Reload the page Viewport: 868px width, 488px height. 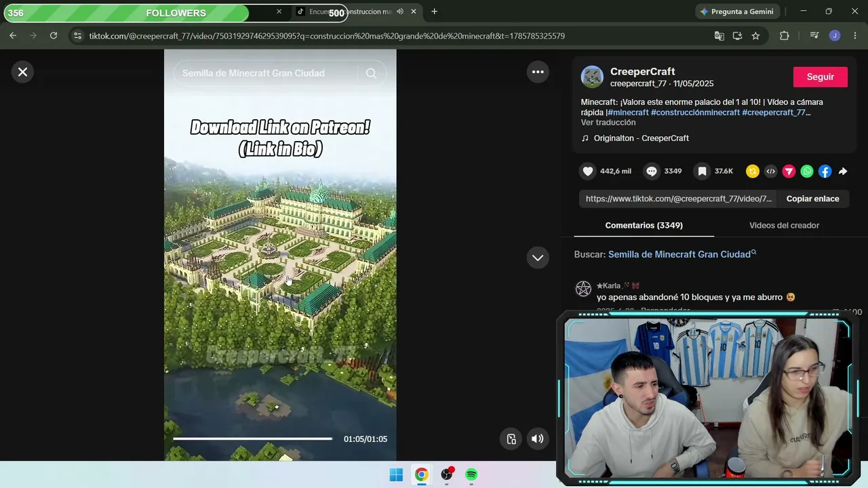tap(54, 36)
